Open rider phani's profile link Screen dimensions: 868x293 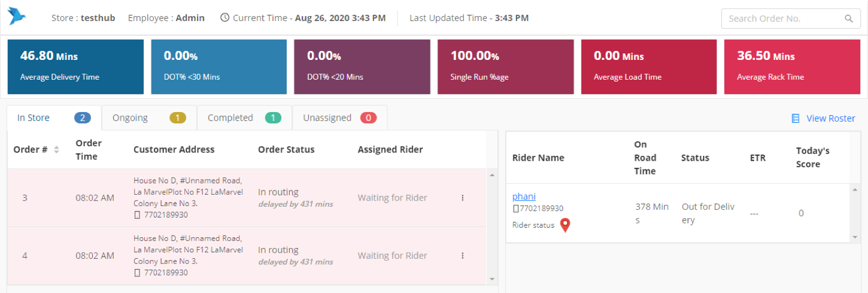[x=524, y=197]
